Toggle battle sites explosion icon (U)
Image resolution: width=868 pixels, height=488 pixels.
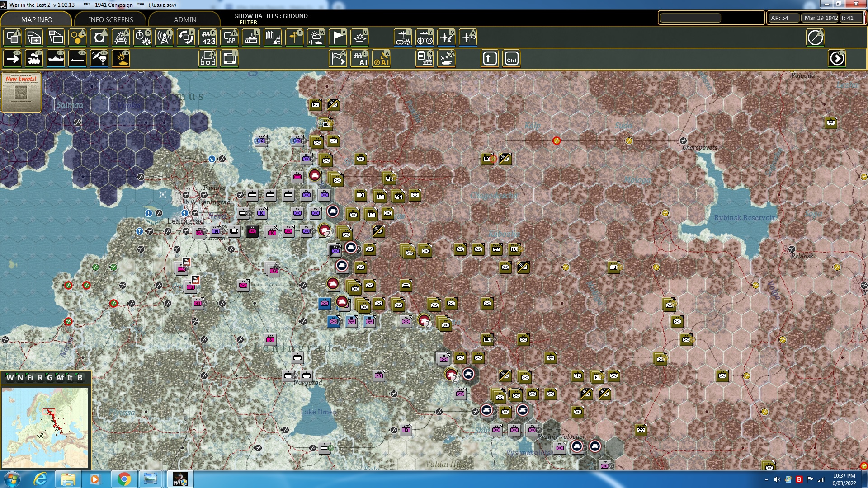(359, 38)
